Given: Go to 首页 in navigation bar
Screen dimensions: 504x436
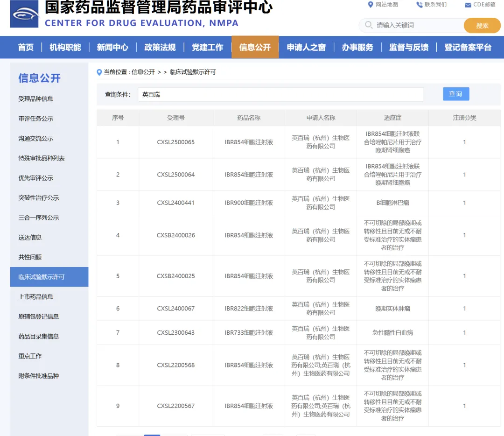Looking at the screenshot, I should point(26,47).
